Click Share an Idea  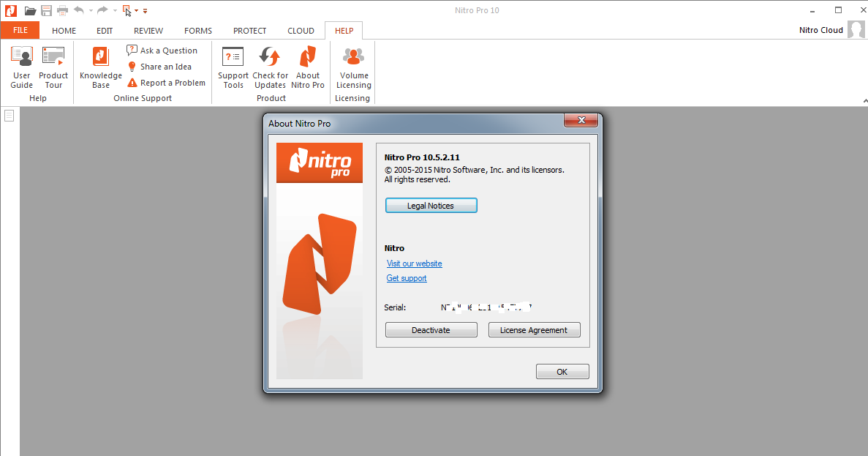159,67
